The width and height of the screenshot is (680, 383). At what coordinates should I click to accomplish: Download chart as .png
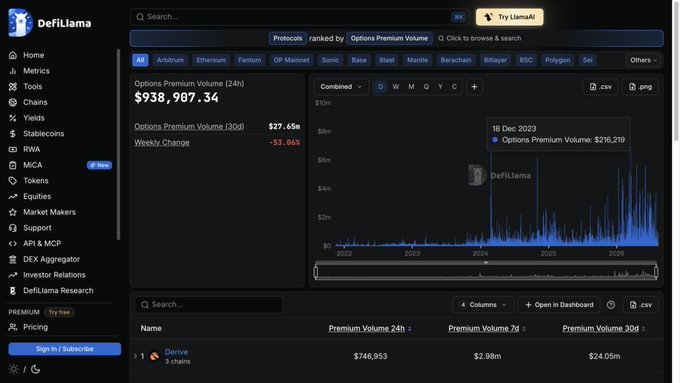[640, 87]
